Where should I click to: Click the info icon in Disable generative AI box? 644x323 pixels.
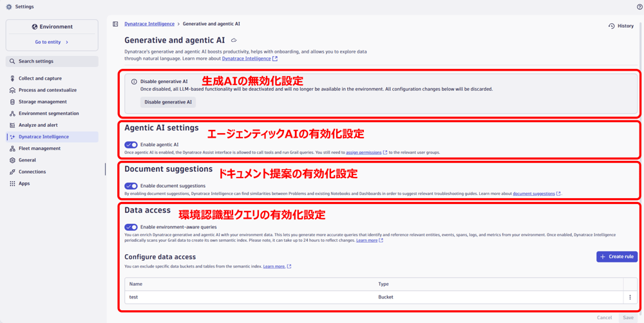pyautogui.click(x=133, y=82)
